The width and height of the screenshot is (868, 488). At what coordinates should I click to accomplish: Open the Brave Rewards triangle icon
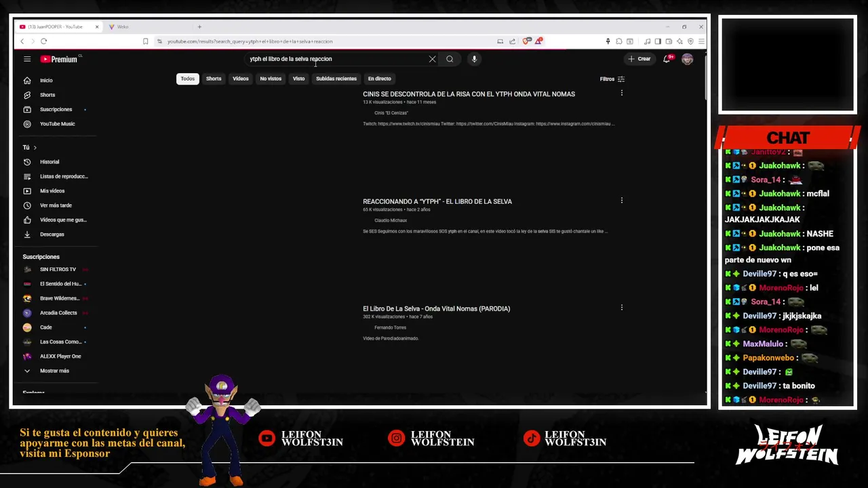click(x=538, y=41)
